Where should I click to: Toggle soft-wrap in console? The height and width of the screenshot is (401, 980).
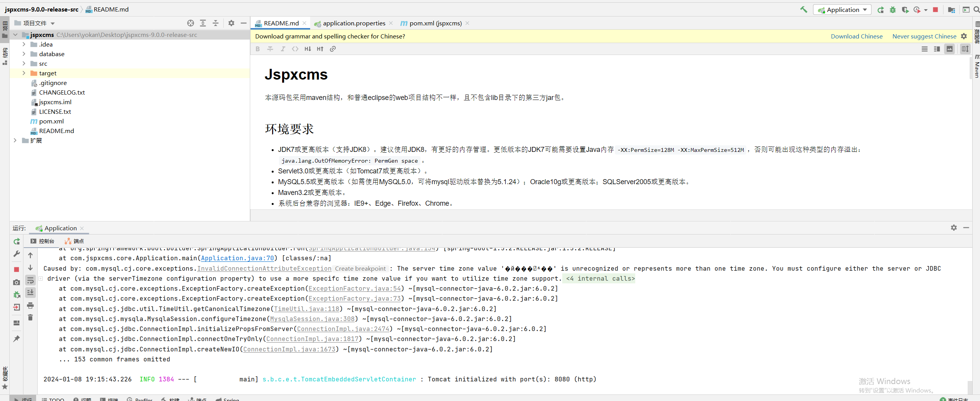pyautogui.click(x=30, y=280)
